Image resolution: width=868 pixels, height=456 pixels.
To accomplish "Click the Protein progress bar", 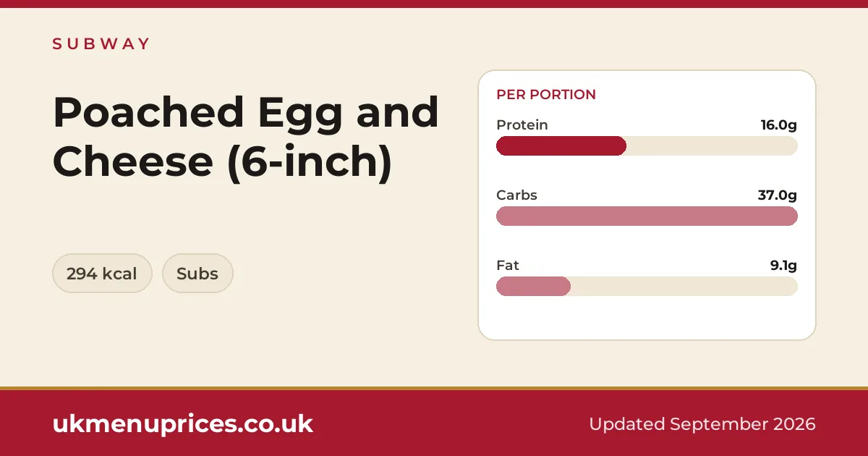I will (x=647, y=146).
